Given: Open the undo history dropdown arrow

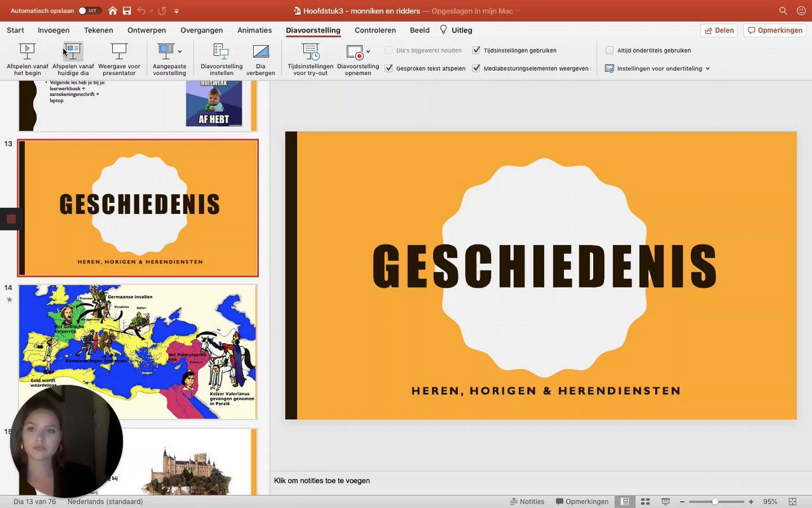Looking at the screenshot, I should point(151,11).
